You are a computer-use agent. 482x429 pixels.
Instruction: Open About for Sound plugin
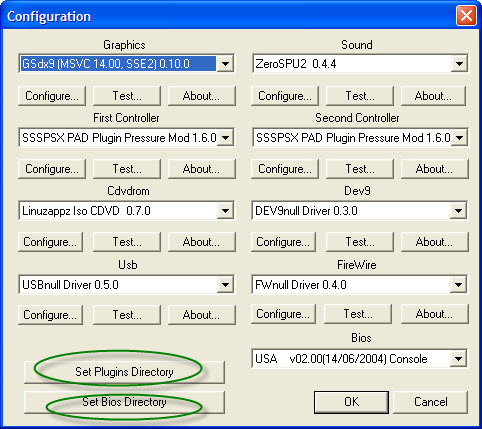click(433, 96)
